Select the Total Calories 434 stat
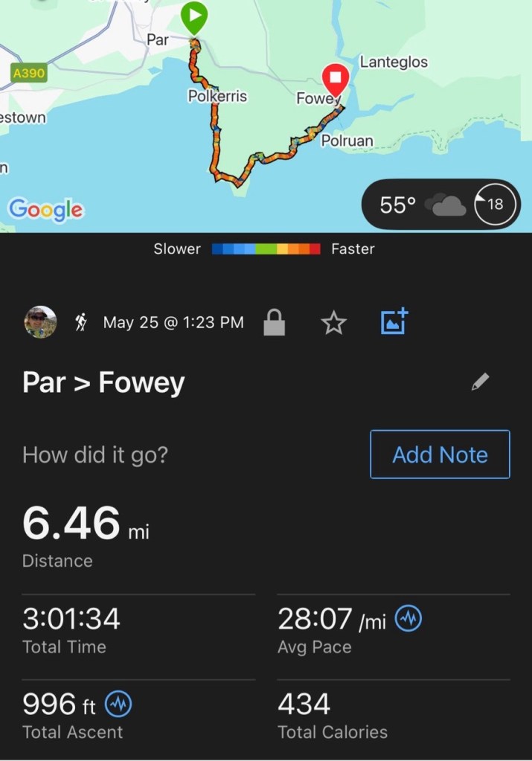532x761 pixels. (x=304, y=704)
